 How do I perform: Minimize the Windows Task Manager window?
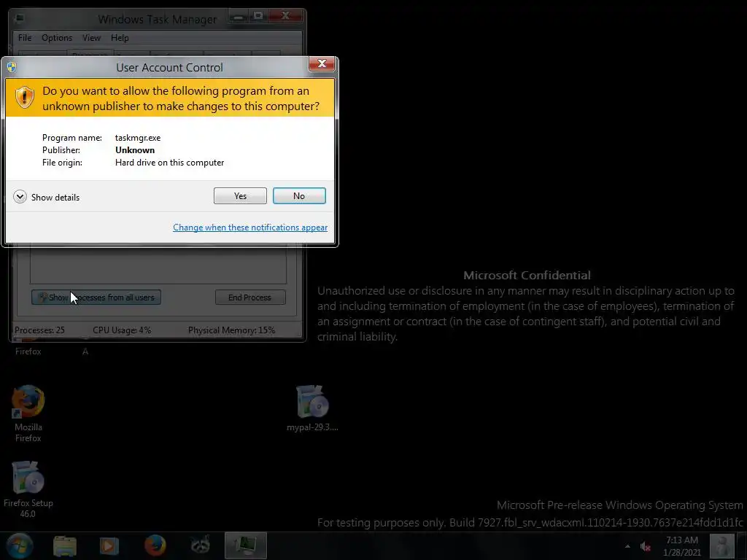239,17
